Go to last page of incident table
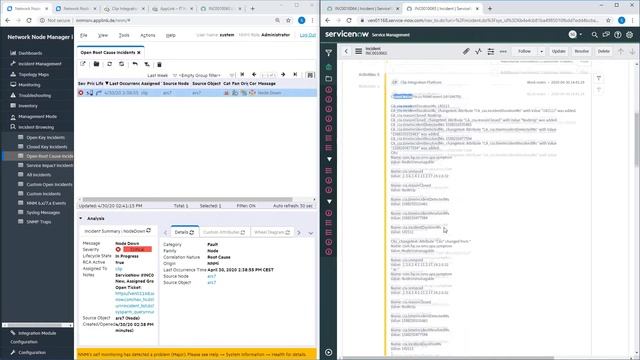This screenshot has height=360, width=640. 295,75
